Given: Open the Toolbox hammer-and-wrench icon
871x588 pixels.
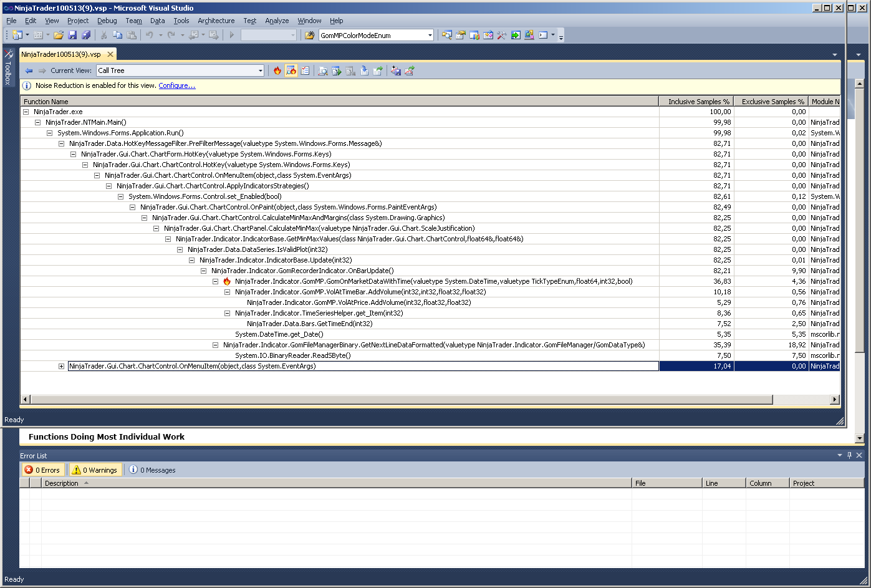Looking at the screenshot, I should tap(502, 36).
